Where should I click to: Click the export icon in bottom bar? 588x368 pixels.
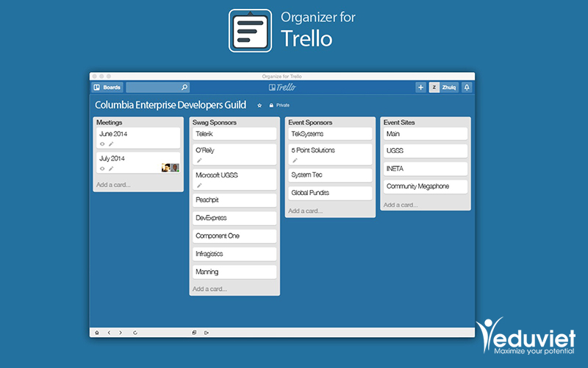pos(207,333)
